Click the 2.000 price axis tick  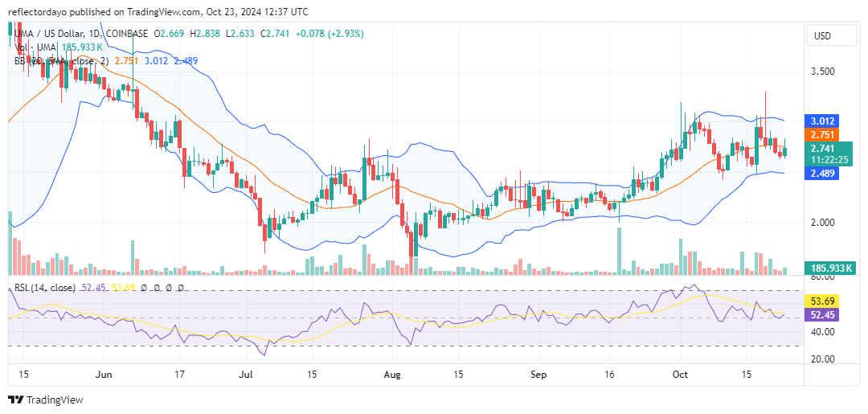pos(823,223)
